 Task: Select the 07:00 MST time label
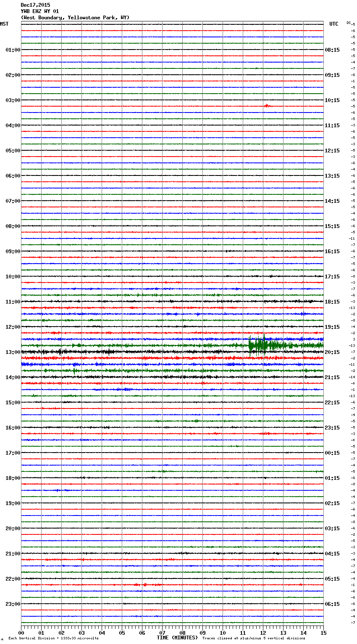click(13, 201)
